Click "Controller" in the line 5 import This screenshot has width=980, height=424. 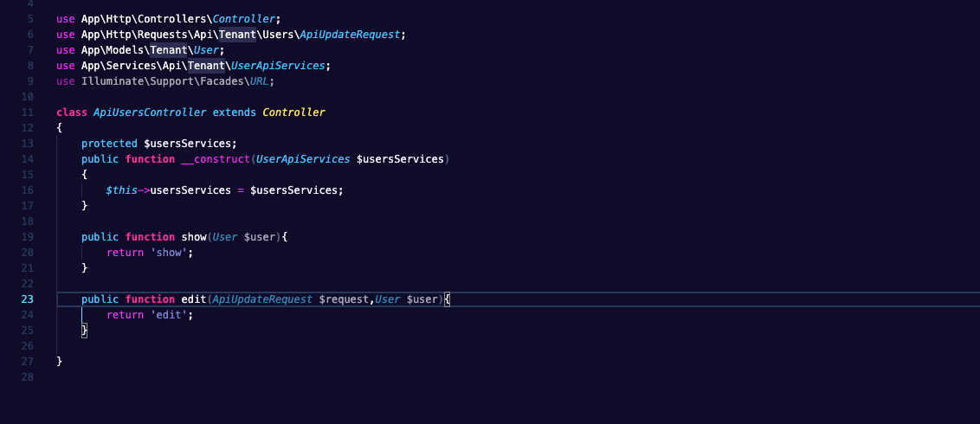[244, 19]
